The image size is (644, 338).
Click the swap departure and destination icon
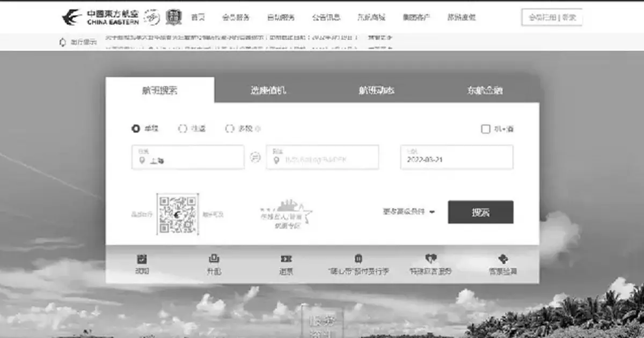[255, 157]
